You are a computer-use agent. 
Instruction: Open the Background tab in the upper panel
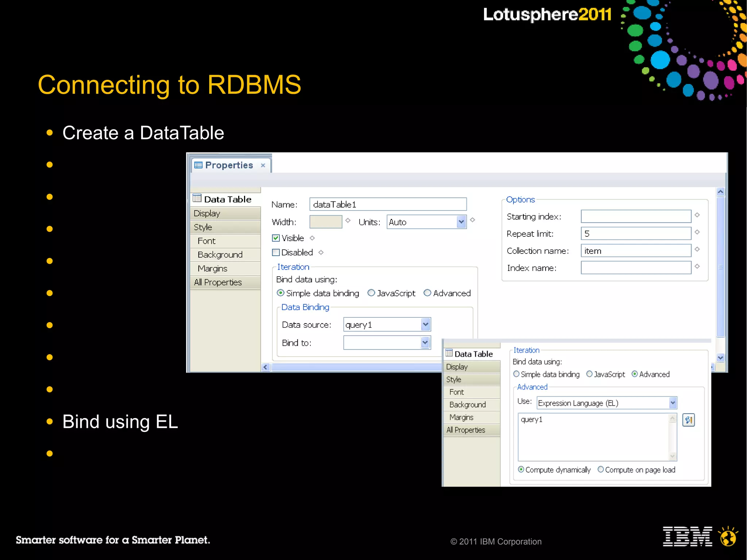pos(225,255)
